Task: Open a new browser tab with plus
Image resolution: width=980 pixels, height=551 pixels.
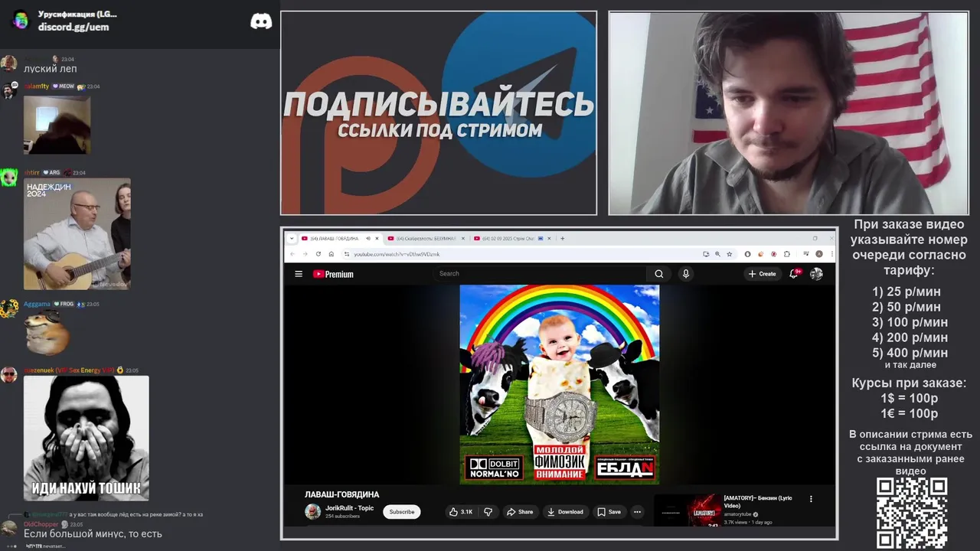Action: tap(562, 238)
